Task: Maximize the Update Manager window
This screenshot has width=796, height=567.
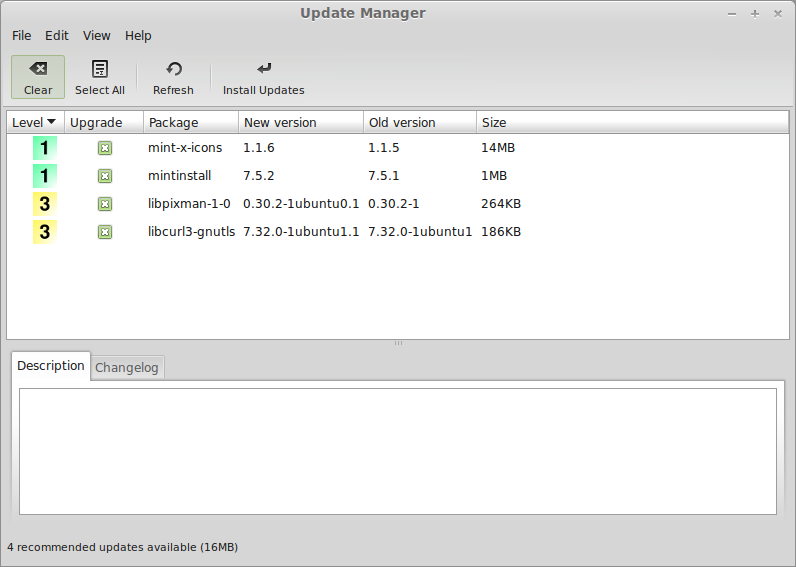Action: click(755, 14)
